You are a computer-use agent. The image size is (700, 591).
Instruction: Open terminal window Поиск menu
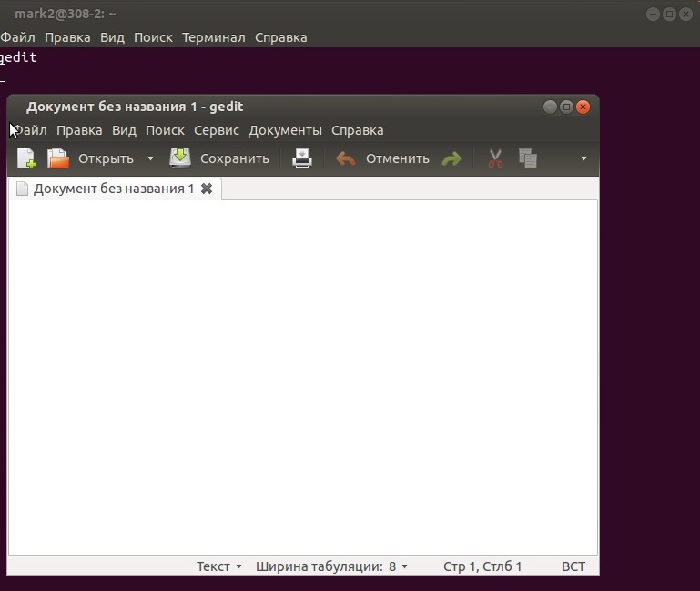(x=153, y=37)
